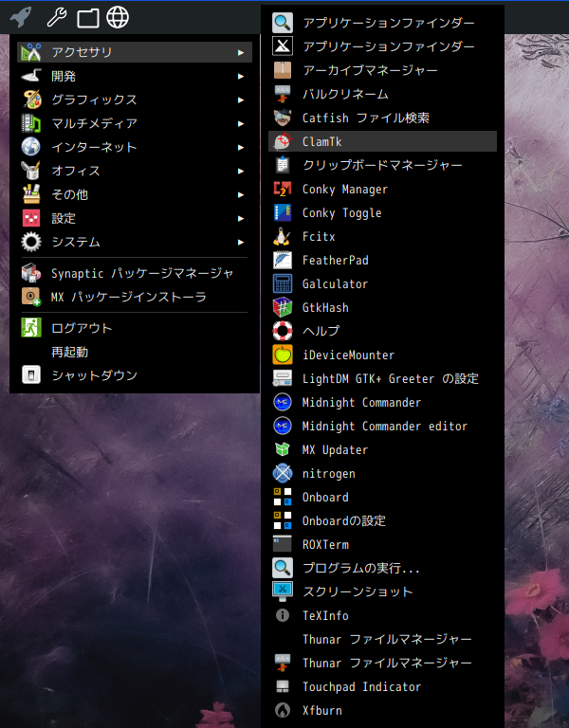Open バルクリネーム entry
The width and height of the screenshot is (569, 728).
coord(383,94)
